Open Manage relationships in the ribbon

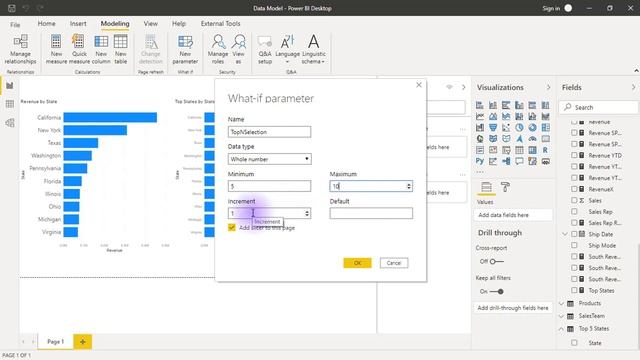point(20,49)
